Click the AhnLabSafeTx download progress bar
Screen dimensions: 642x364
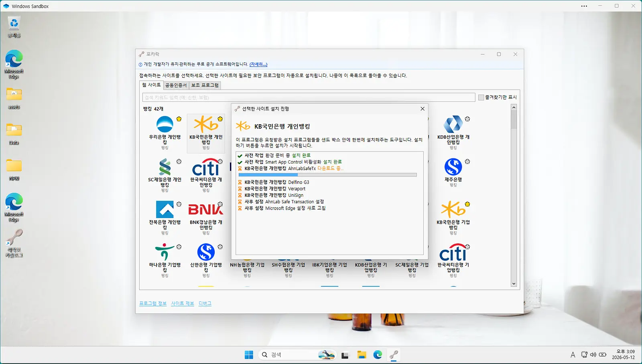coord(327,175)
